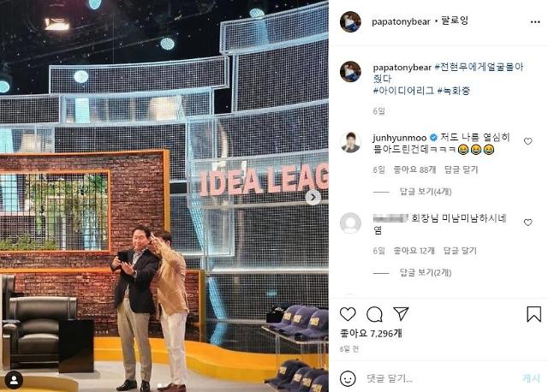
Task: Open the three-dot more options menu
Action: coord(535,22)
